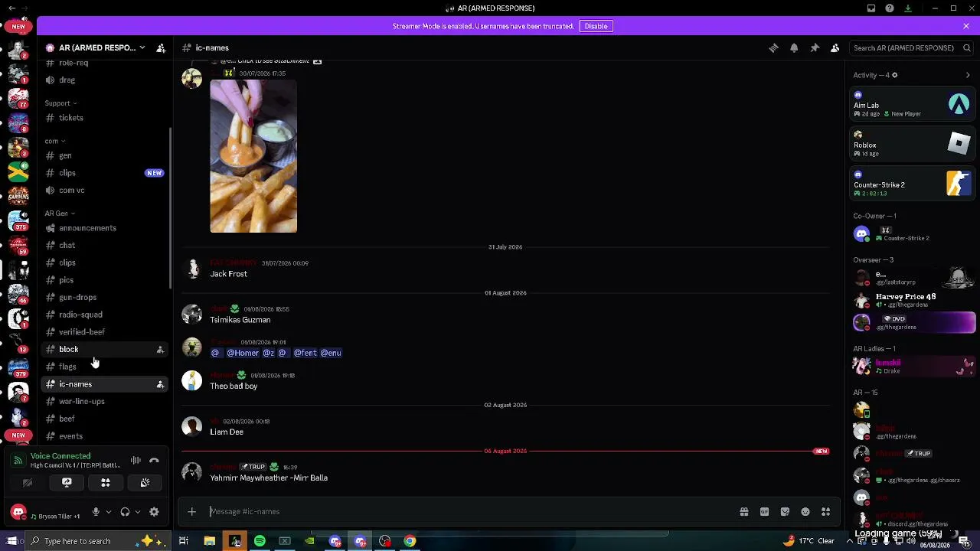980x551 pixels.
Task: Click invite icon on block channel
Action: [160, 350]
